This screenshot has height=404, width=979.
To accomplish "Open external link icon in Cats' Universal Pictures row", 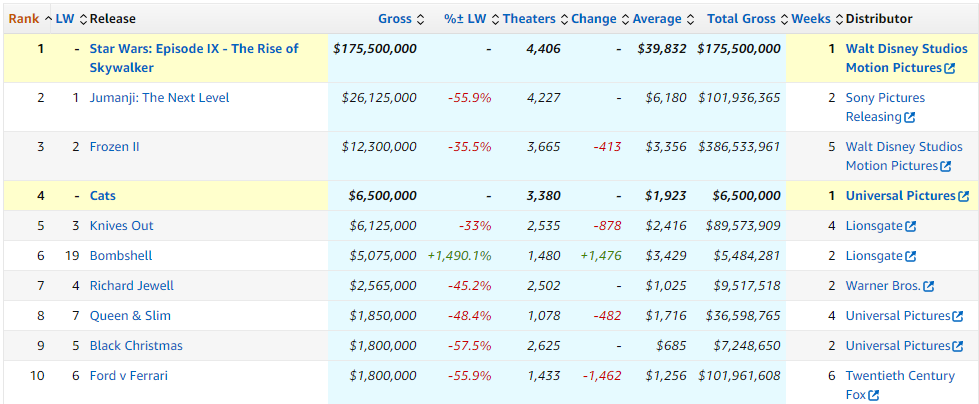I will click(x=964, y=196).
